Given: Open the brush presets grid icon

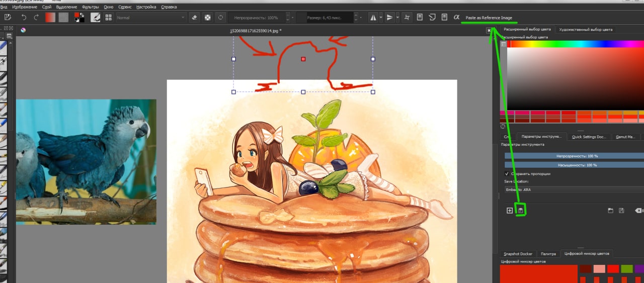Looking at the screenshot, I should (x=108, y=18).
